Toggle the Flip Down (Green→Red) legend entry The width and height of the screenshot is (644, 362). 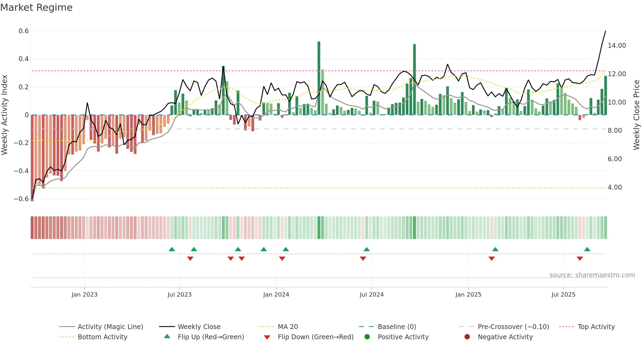[x=309, y=337]
